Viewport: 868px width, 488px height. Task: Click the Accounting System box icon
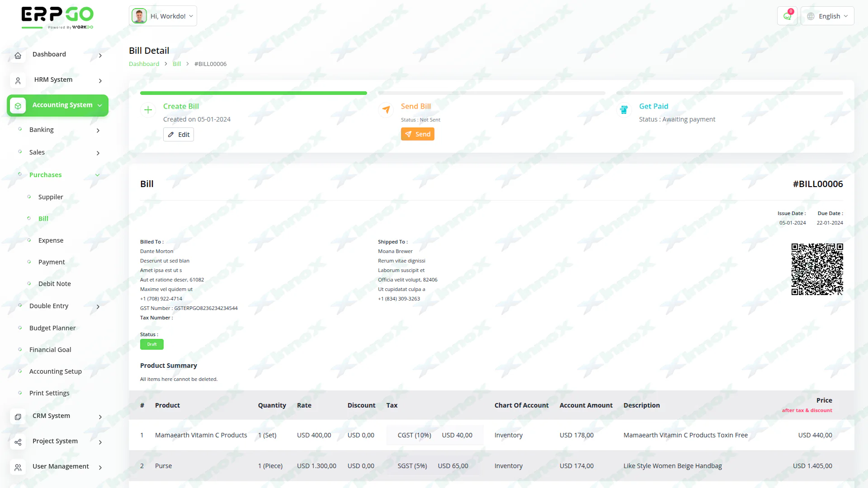click(18, 105)
